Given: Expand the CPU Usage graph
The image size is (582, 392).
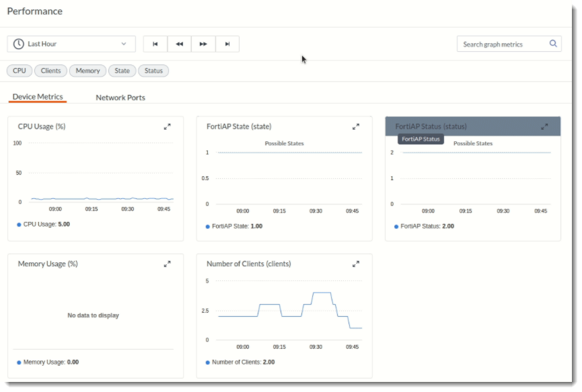Looking at the screenshot, I should [x=168, y=127].
